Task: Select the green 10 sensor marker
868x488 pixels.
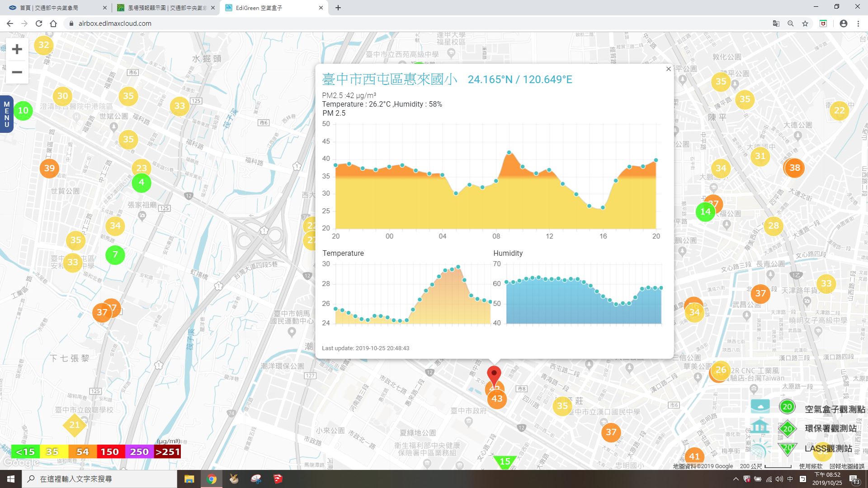Action: coord(23,110)
